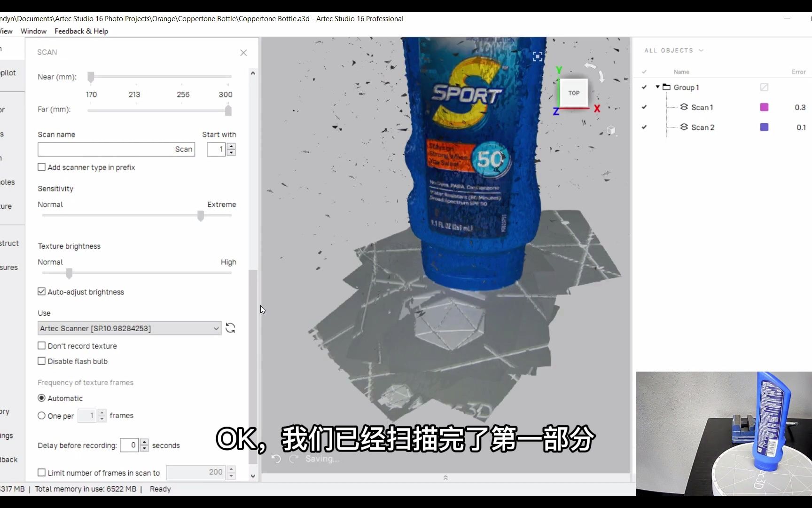Increase the frame limit value of 200
Viewport: 812px width, 508px height.
[231, 469]
